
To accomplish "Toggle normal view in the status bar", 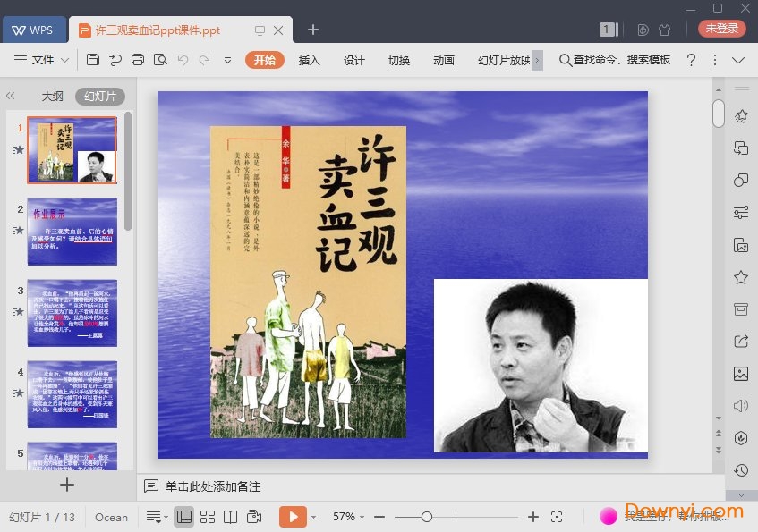I will point(183,517).
